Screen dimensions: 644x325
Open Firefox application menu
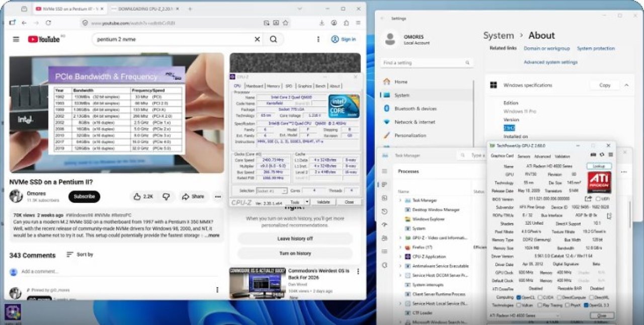359,23
